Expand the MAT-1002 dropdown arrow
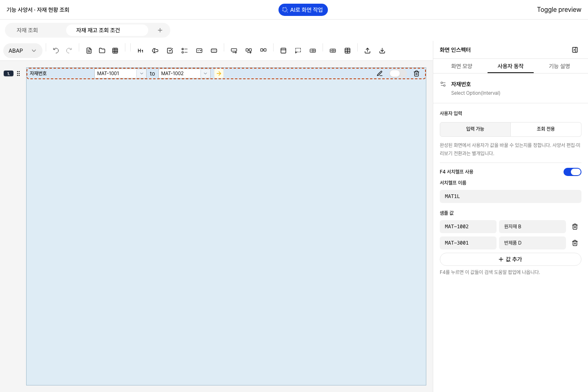 coord(205,73)
